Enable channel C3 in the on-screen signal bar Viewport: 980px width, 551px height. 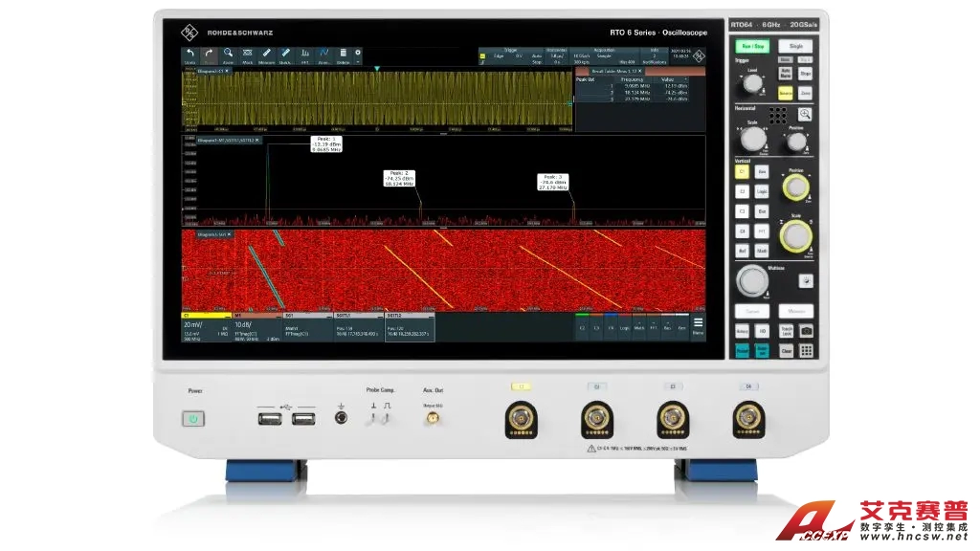click(596, 327)
